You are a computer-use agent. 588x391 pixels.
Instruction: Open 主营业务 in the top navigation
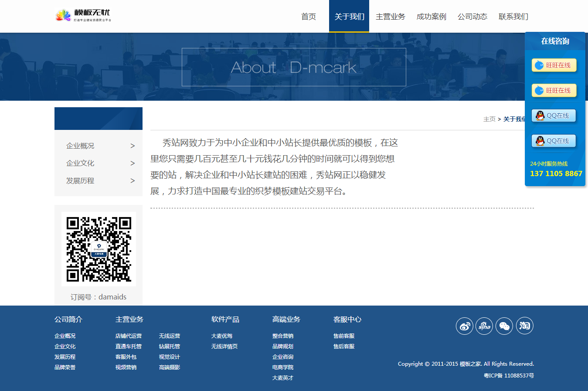point(391,17)
